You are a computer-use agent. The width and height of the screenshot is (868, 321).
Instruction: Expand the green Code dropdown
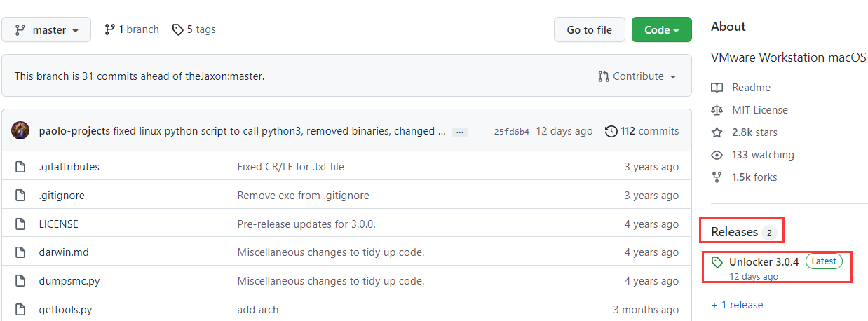[x=661, y=30]
